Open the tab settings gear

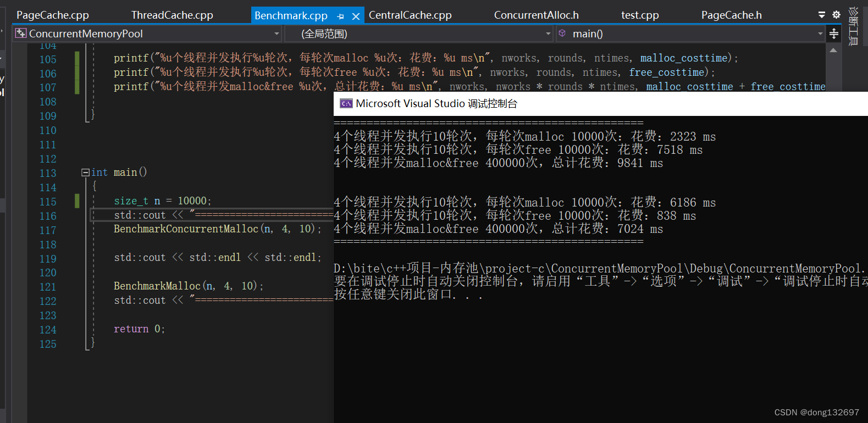click(x=836, y=15)
